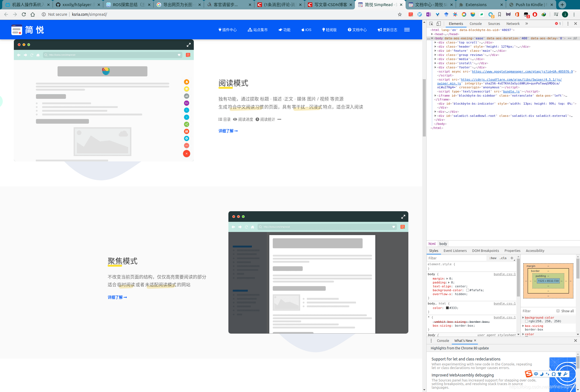Open the AdBlock red hand extension
This screenshot has width=580, height=392.
[535, 14]
